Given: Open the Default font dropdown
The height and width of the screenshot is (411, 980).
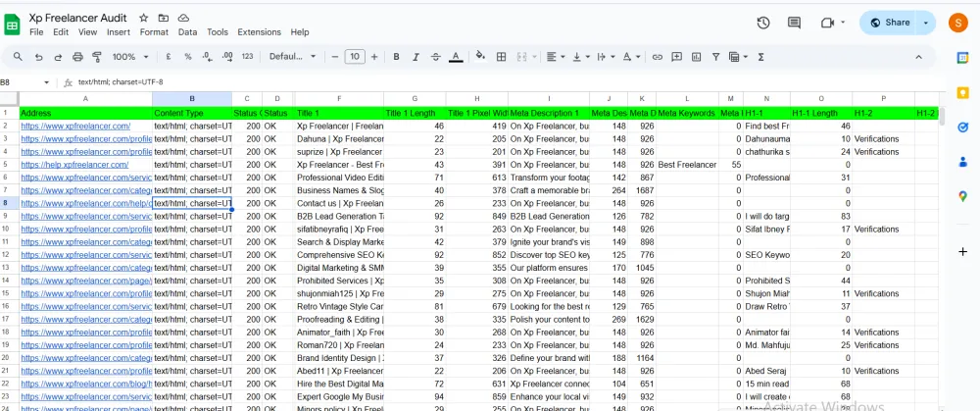Looking at the screenshot, I should (x=292, y=57).
